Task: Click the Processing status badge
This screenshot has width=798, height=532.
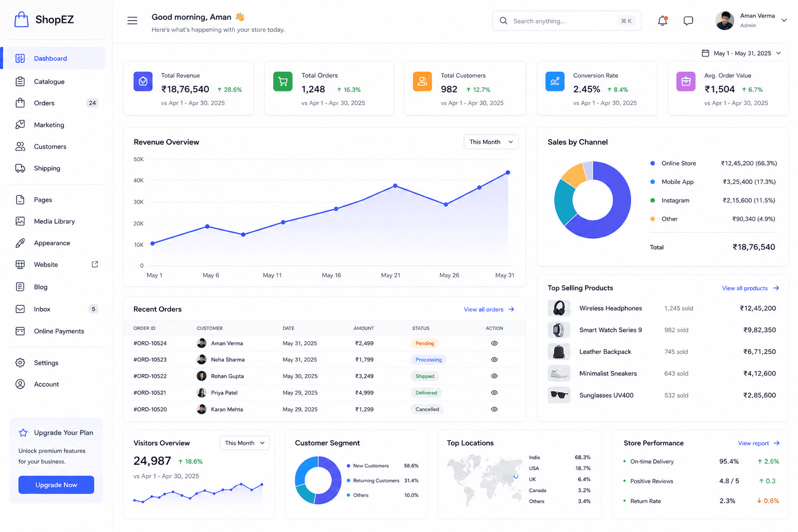Action: tap(429, 360)
